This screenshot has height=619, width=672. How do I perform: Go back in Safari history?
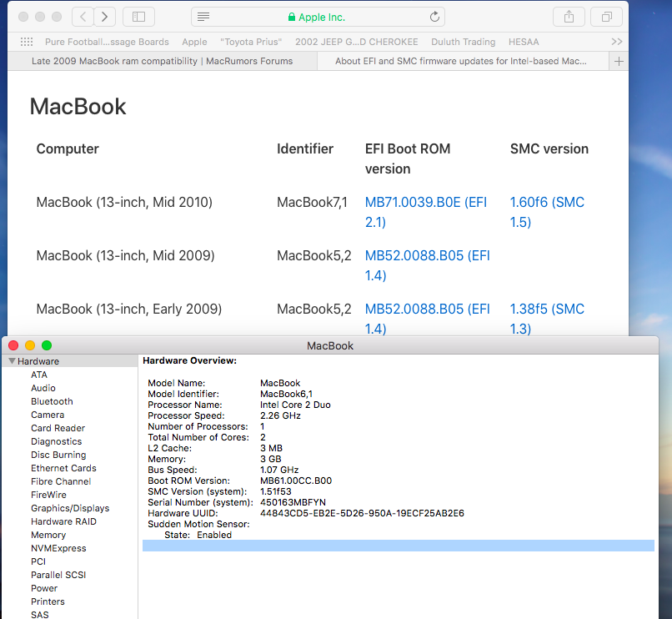click(83, 17)
